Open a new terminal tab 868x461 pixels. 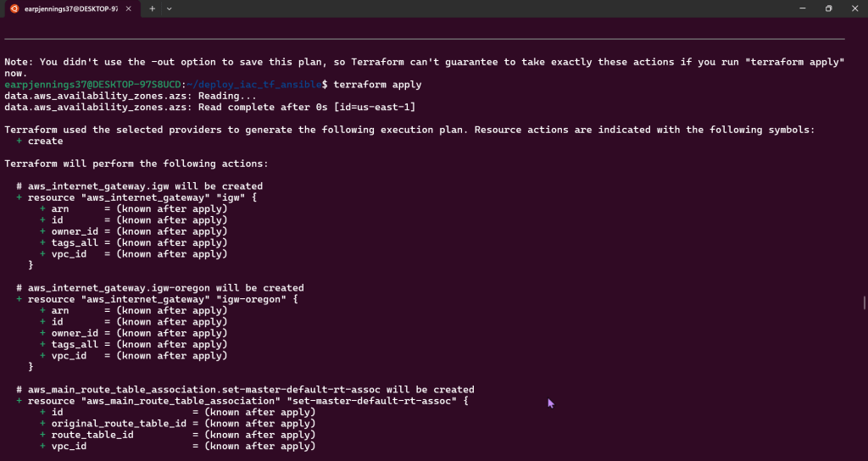(x=153, y=8)
